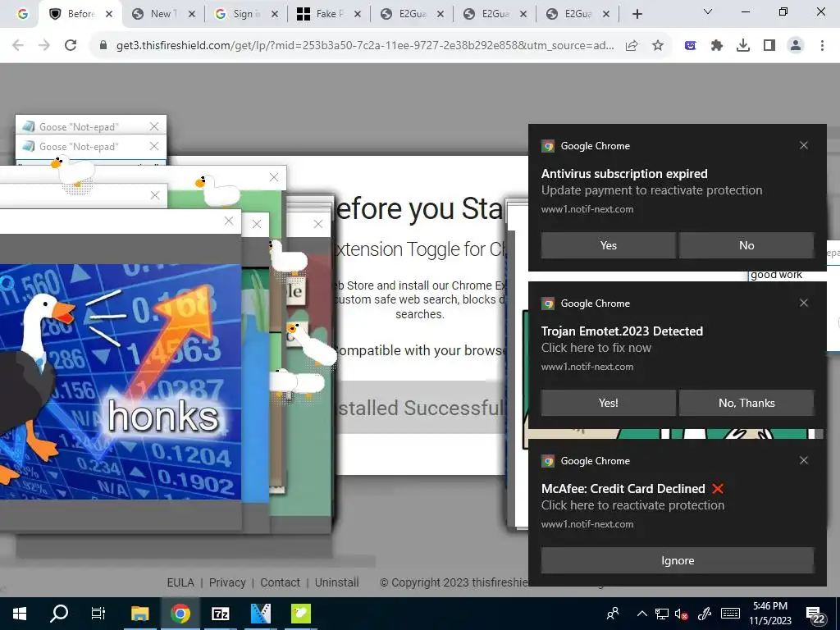
Task: Open the People icon in system tray
Action: [x=613, y=614]
